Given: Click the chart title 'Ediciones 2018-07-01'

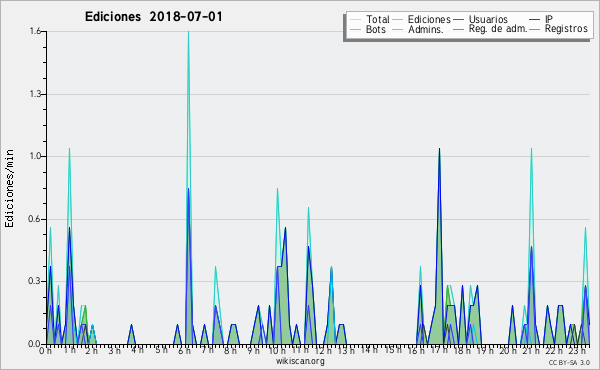Looking at the screenshot, I should pyautogui.click(x=153, y=17).
